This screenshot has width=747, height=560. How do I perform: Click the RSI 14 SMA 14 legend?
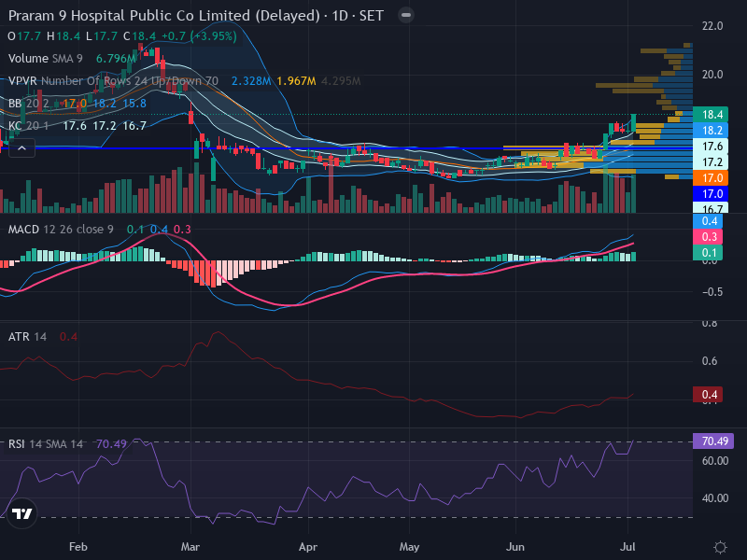(x=46, y=444)
